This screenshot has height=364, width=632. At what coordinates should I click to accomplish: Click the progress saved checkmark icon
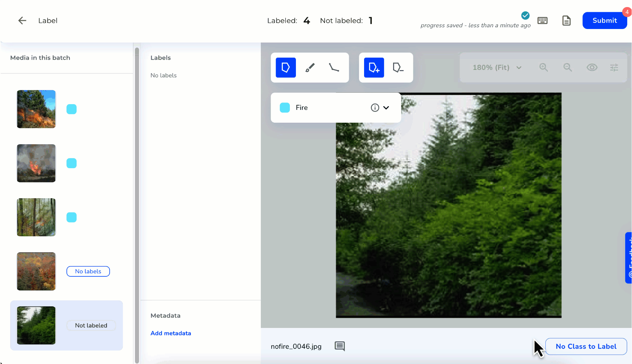point(525,15)
